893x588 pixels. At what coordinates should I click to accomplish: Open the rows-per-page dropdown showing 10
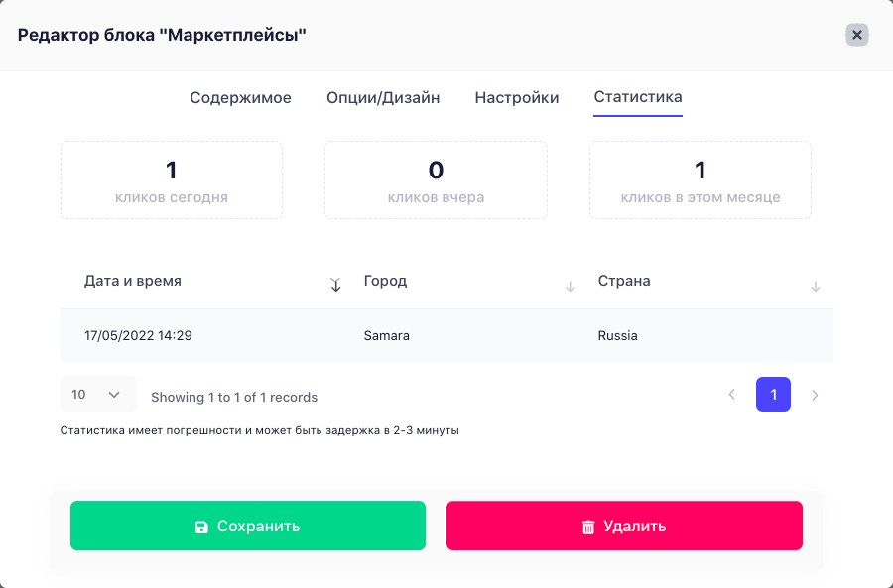[x=98, y=394]
